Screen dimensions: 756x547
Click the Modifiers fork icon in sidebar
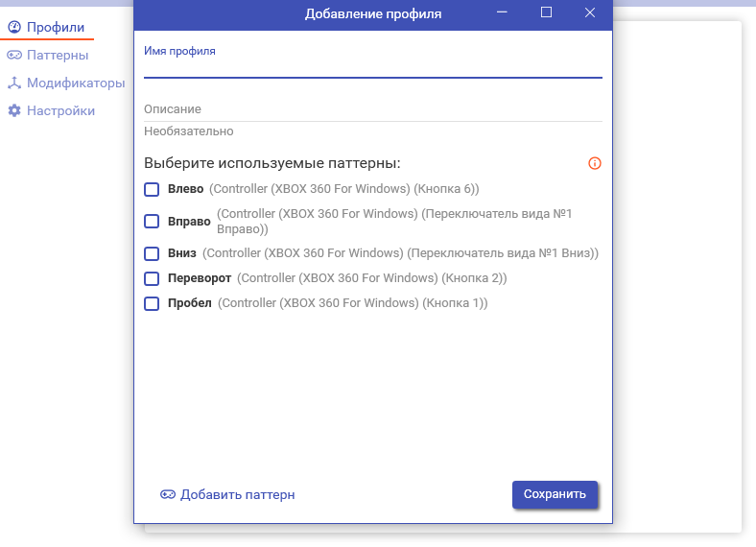[x=14, y=83]
